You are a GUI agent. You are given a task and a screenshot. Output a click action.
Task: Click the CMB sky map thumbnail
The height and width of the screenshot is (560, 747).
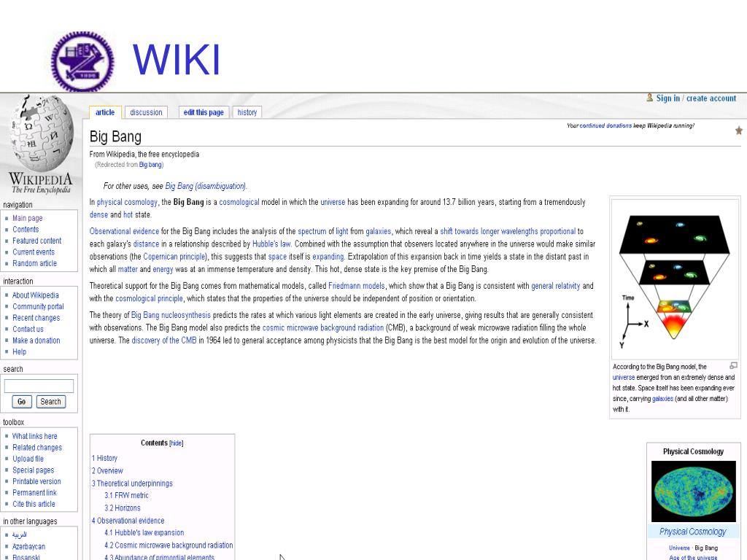point(693,491)
